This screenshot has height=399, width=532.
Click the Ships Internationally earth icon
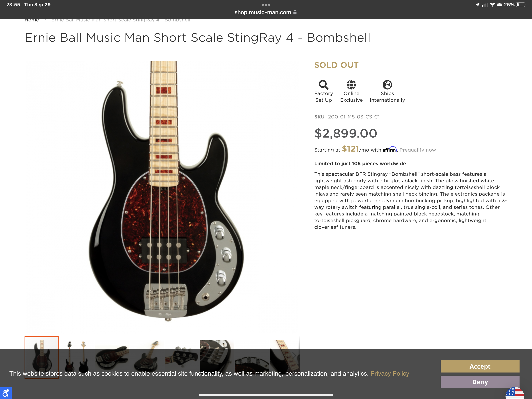click(x=387, y=85)
